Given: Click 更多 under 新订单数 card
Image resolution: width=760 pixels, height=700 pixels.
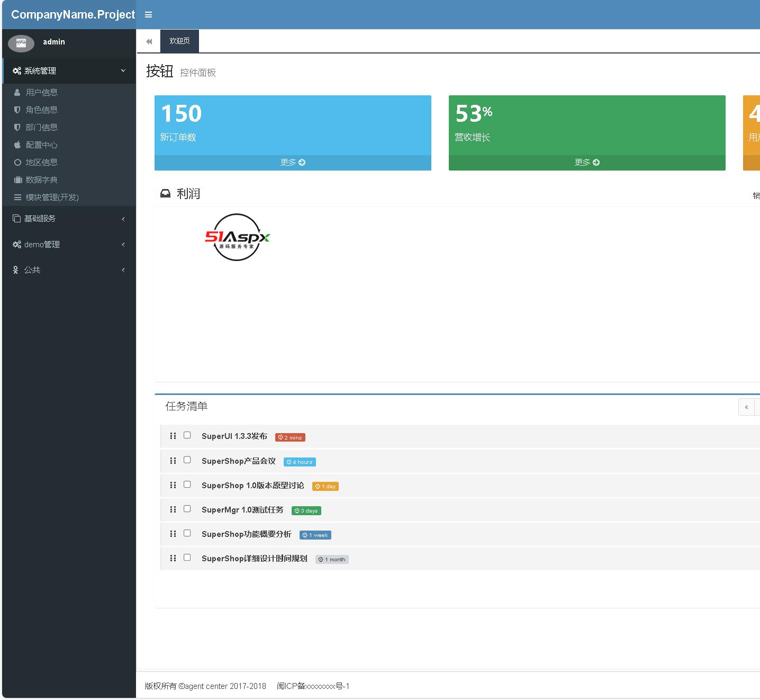Looking at the screenshot, I should pos(293,163).
